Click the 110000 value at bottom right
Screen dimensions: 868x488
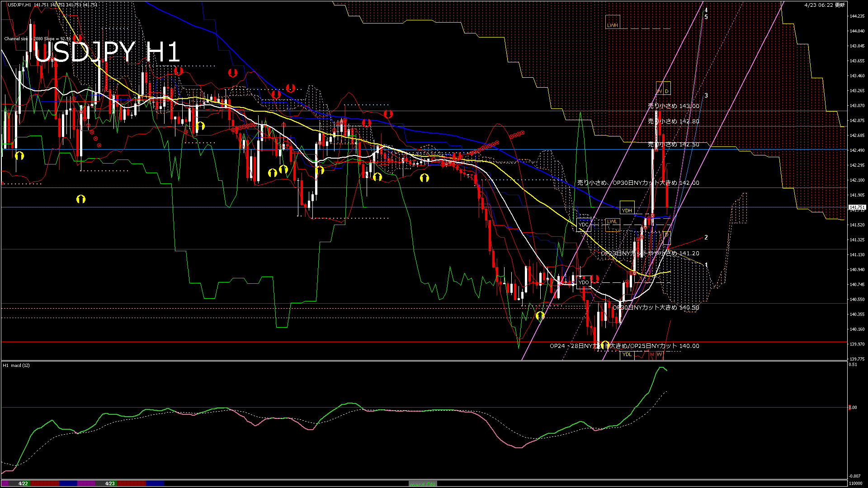pos(856,483)
